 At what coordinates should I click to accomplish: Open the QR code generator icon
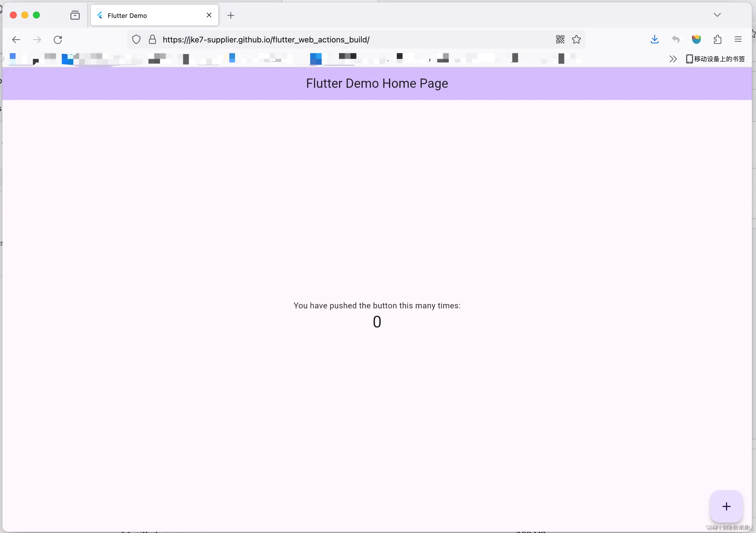click(x=560, y=40)
